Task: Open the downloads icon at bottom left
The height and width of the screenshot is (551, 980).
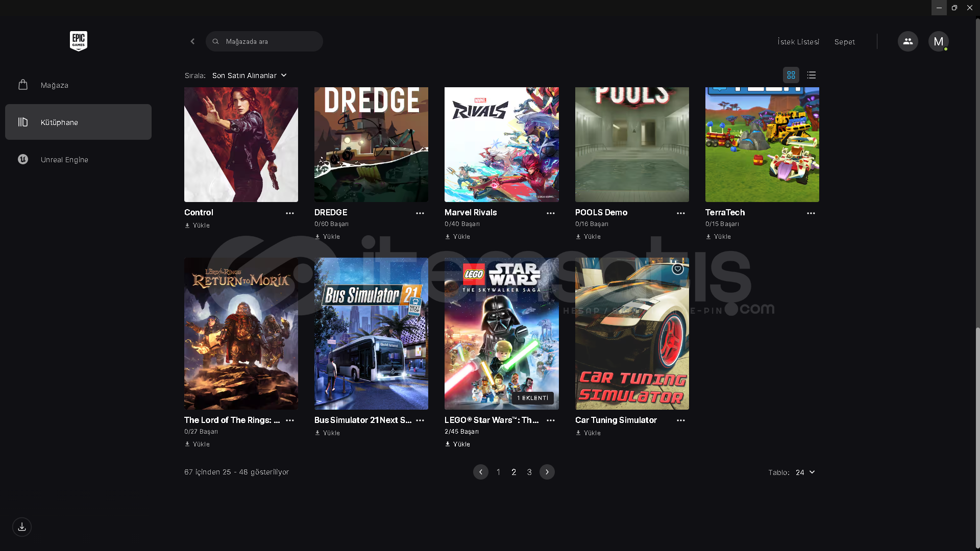Action: click(22, 527)
